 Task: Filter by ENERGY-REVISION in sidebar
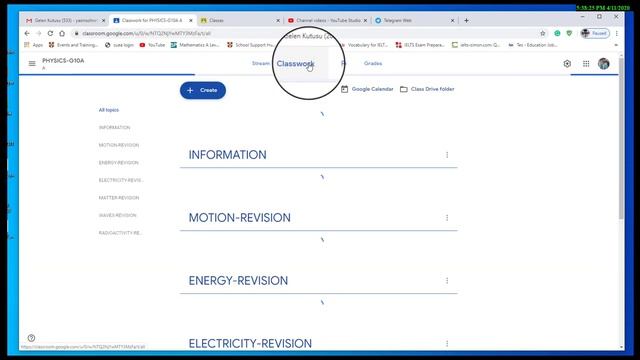(x=118, y=162)
